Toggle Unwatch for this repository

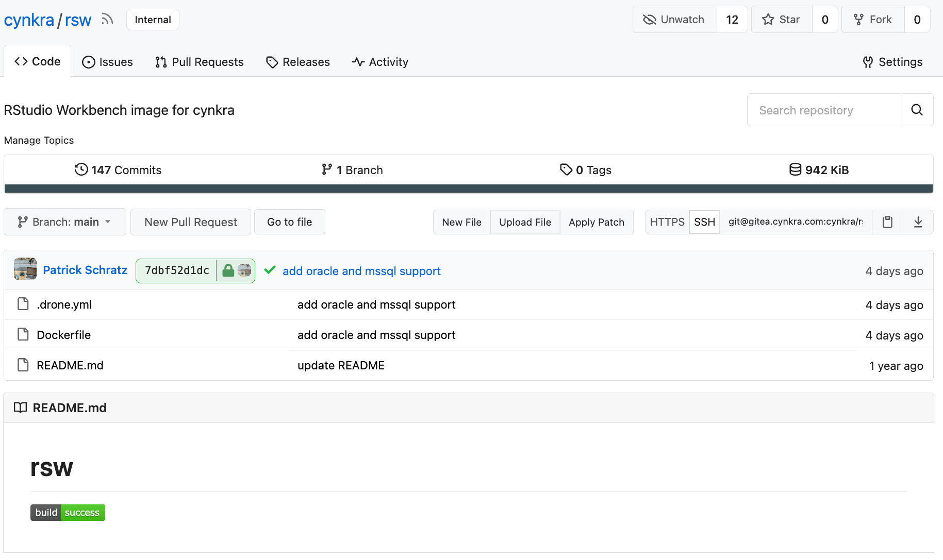[x=674, y=19]
